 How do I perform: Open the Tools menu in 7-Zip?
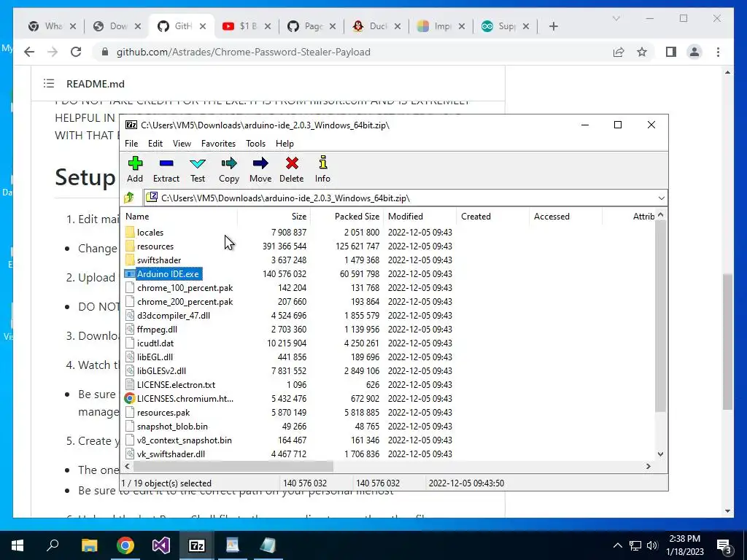tap(255, 144)
